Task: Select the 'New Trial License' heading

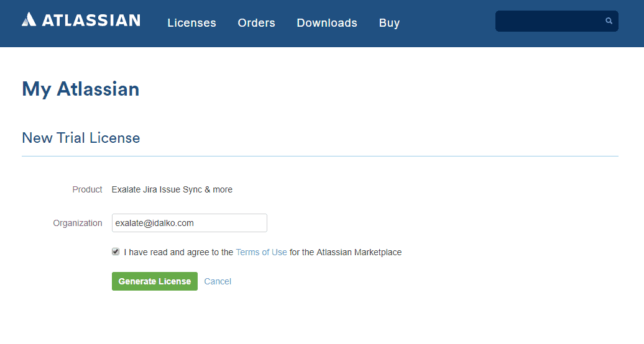Action: [81, 138]
